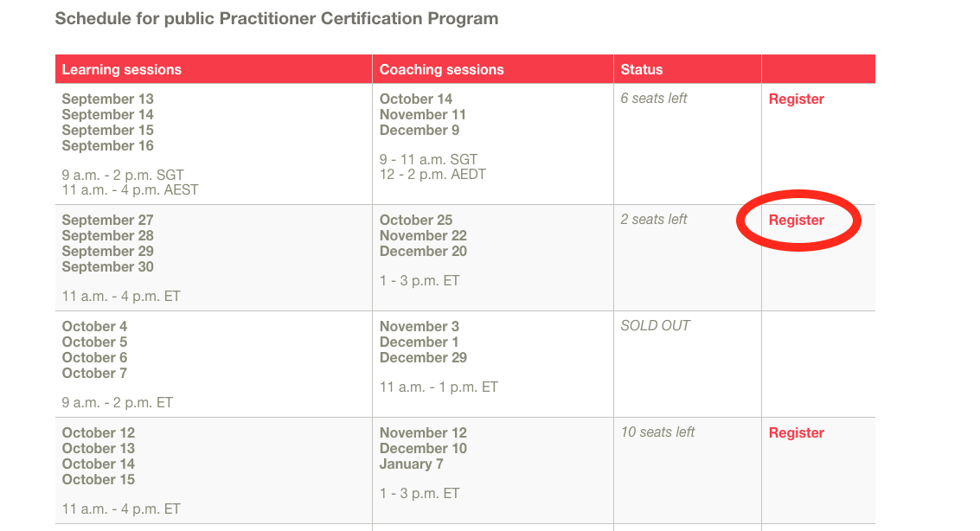The width and height of the screenshot is (980, 531).
Task: Click the page heading about Practitioner Certification Program
Action: [277, 19]
